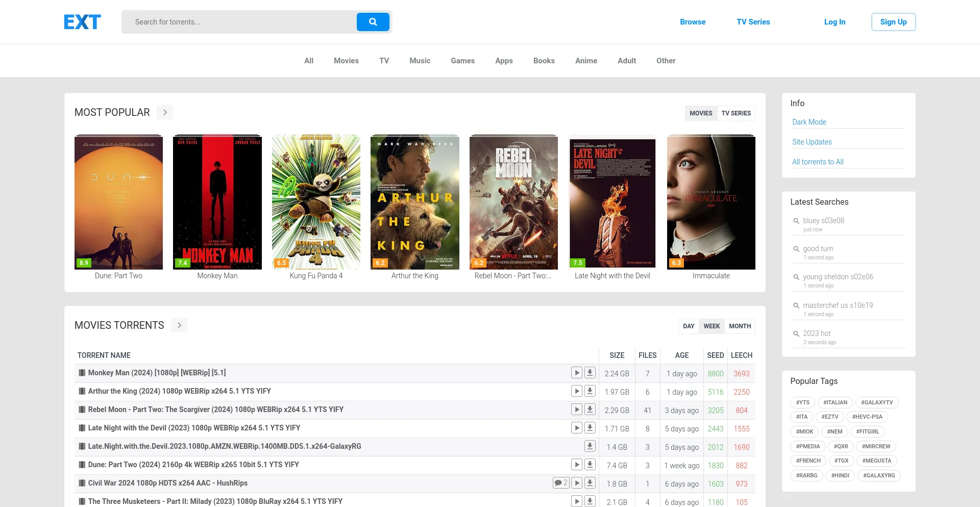The width and height of the screenshot is (980, 507).
Task: Click the #RARBG popular tag
Action: pos(806,475)
